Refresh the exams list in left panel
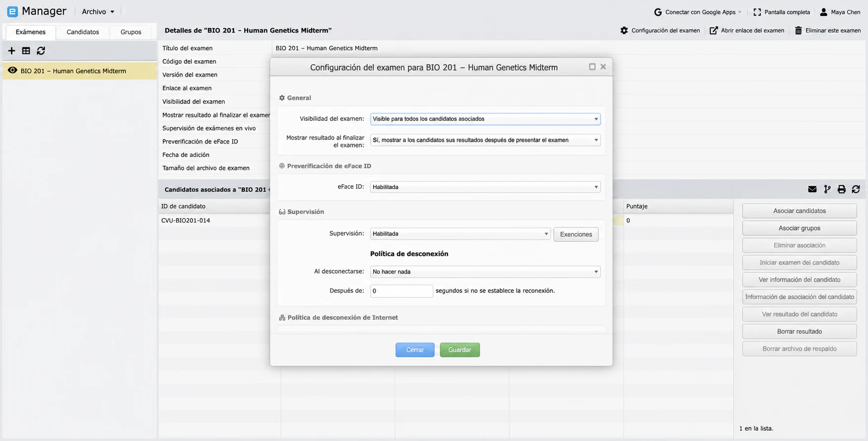The width and height of the screenshot is (868, 441). (41, 51)
